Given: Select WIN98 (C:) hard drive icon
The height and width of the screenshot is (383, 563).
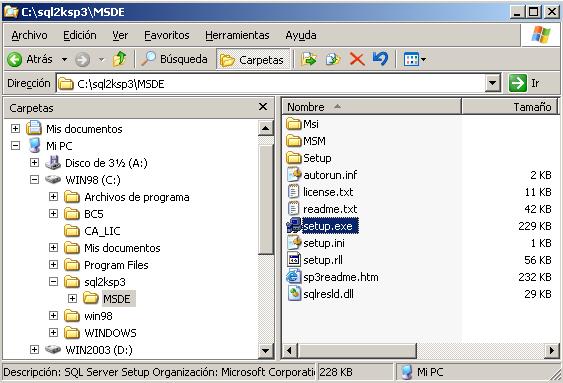Looking at the screenshot, I should pyautogui.click(x=53, y=179).
